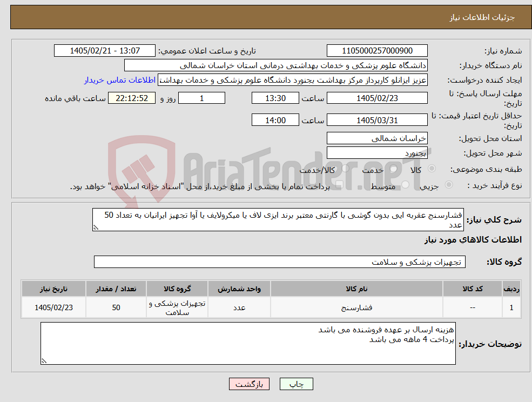Click the remaining time field 22:12:52

point(132,98)
